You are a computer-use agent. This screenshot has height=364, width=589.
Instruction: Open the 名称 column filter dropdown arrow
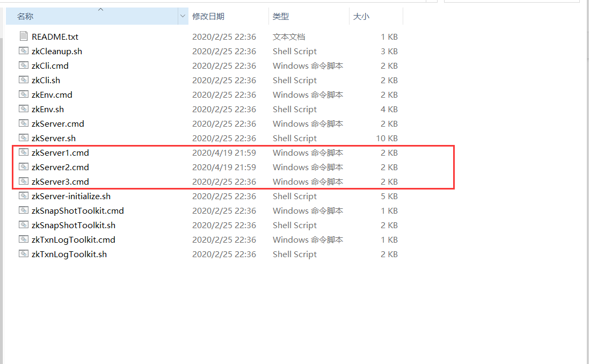click(183, 16)
